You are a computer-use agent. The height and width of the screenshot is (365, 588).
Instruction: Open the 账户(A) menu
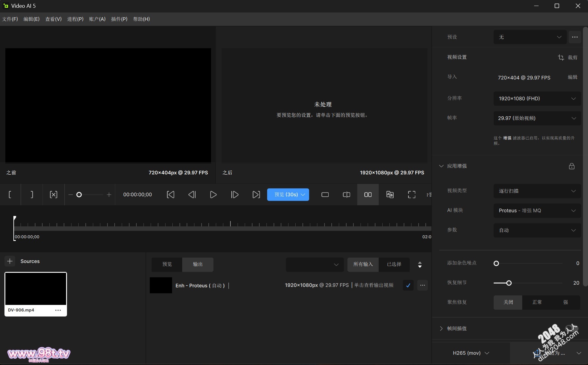(97, 19)
